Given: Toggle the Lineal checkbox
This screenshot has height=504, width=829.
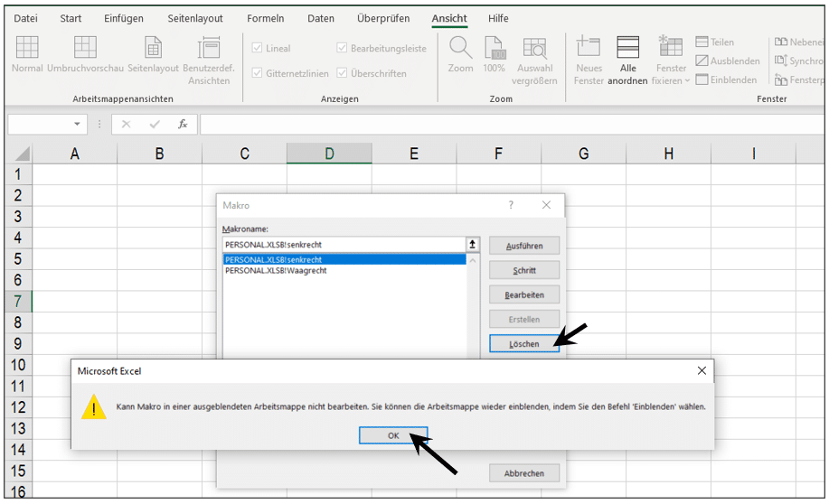Looking at the screenshot, I should coord(258,49).
